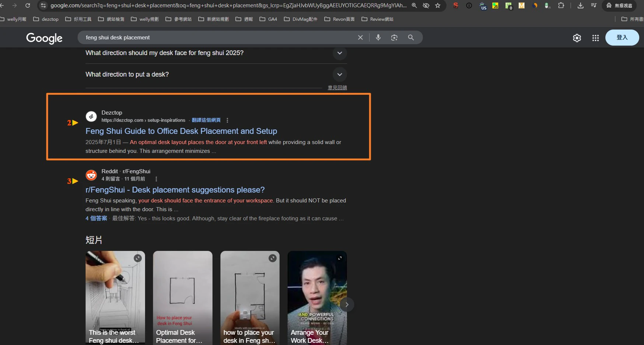The width and height of the screenshot is (644, 345).
Task: Open the site information icon in address bar
Action: coord(43,6)
